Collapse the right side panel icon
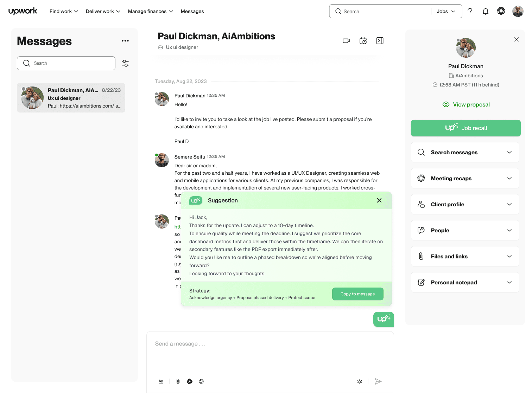The image size is (532, 393). coord(380,41)
